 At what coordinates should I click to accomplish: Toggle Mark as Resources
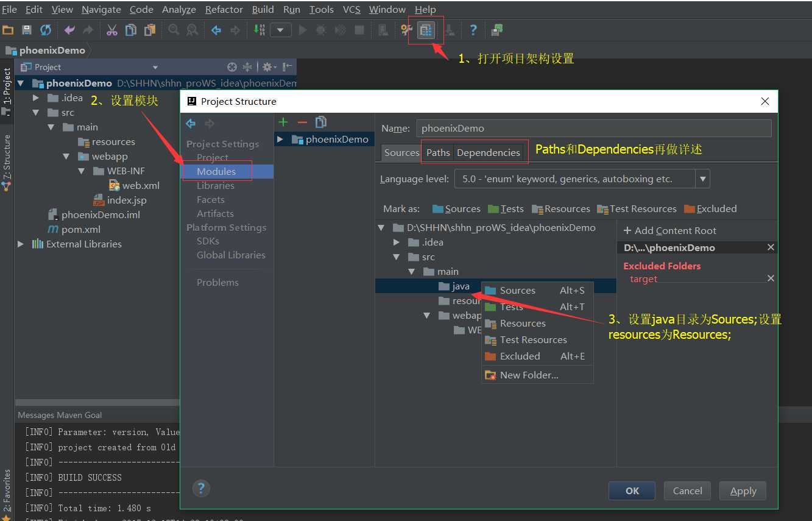pos(561,209)
